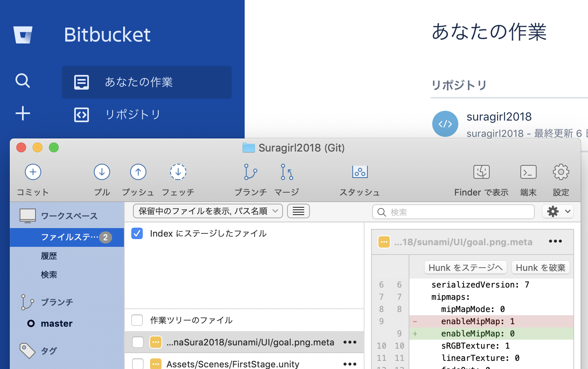Switch to the 履歴 (History) view
588x369 pixels.
pyautogui.click(x=49, y=256)
